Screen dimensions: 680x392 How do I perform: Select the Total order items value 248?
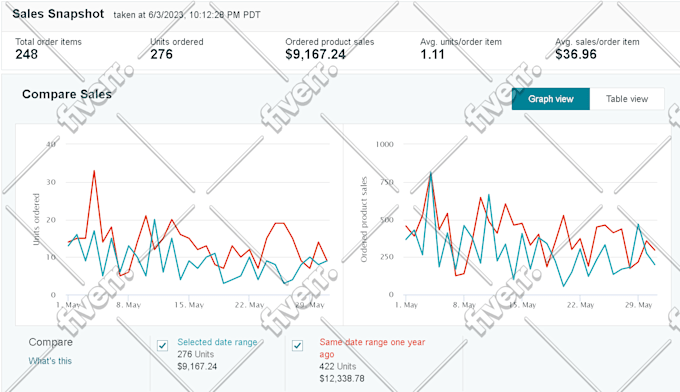(x=26, y=54)
